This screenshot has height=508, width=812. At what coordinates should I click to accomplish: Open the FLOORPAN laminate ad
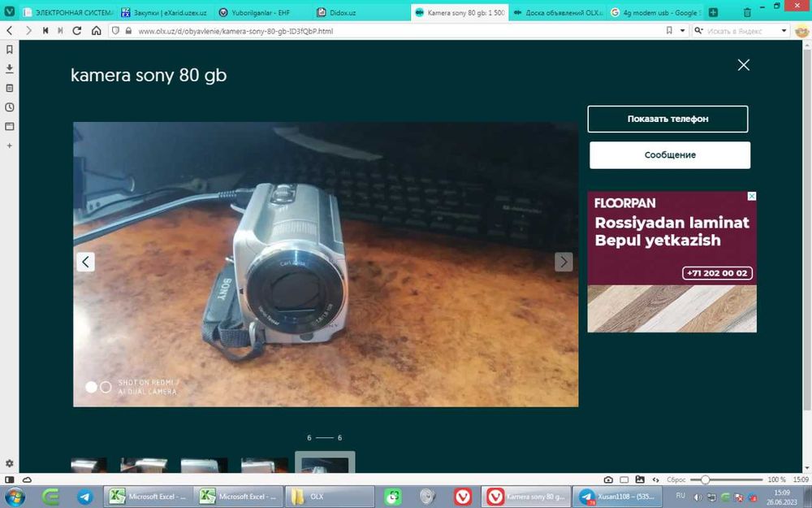[x=672, y=262]
